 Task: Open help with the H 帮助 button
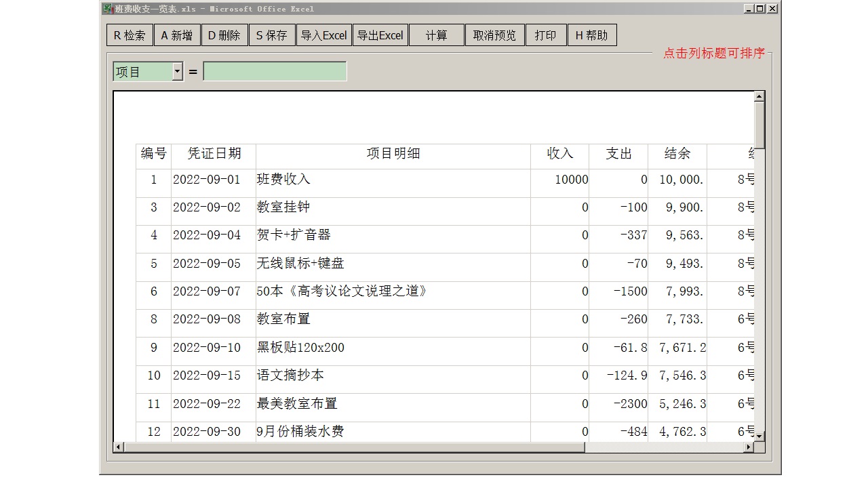pos(592,35)
